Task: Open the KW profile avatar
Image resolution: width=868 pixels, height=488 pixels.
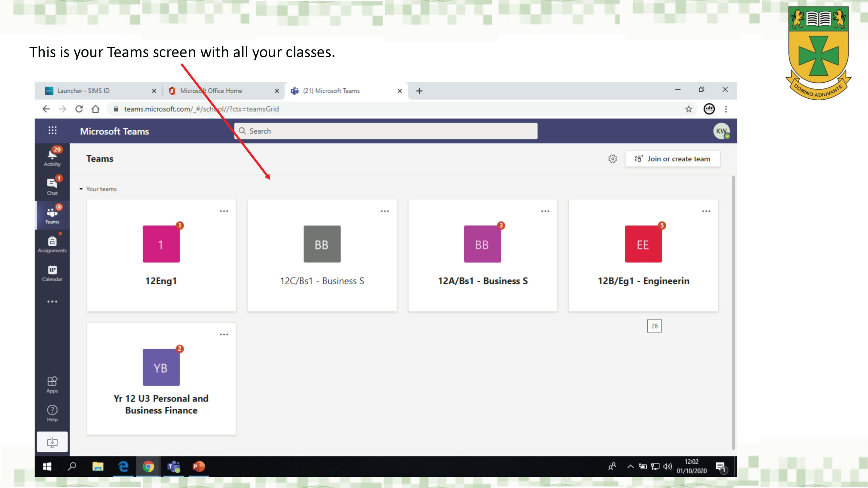Action: tap(721, 131)
